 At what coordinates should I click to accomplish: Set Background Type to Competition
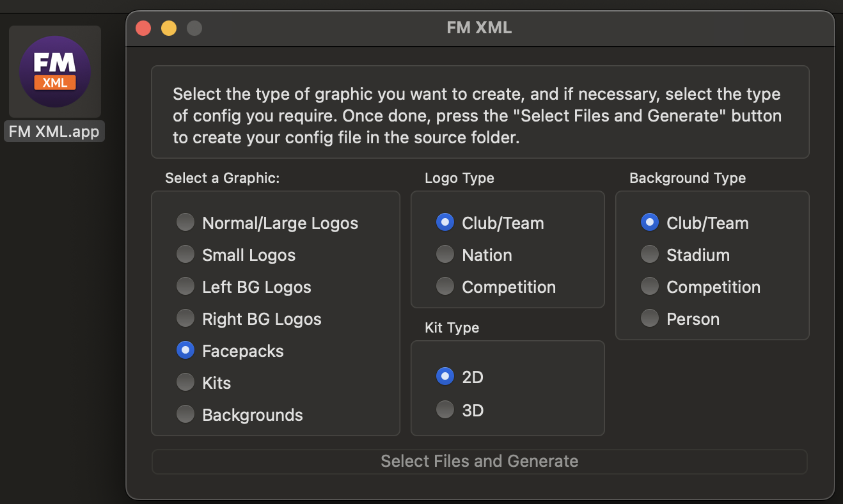[x=650, y=287]
